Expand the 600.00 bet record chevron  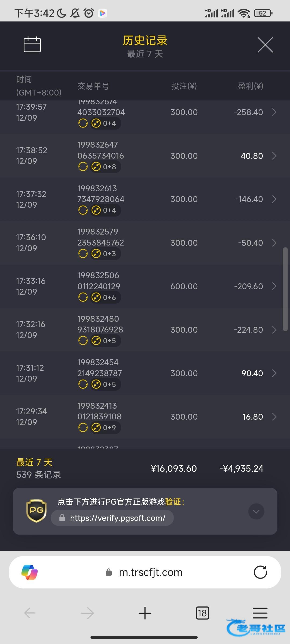(x=274, y=286)
